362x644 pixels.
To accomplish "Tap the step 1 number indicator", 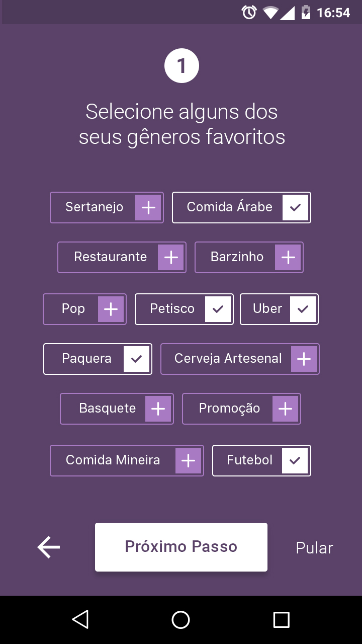I will coord(182,66).
